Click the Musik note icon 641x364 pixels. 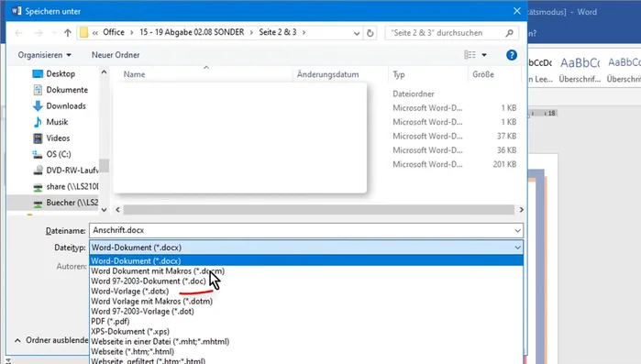point(38,122)
